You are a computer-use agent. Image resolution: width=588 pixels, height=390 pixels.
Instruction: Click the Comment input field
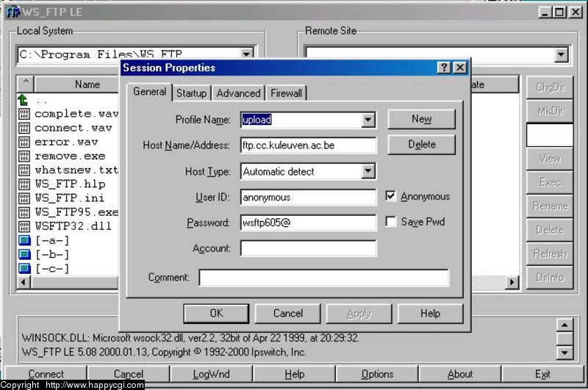tap(323, 278)
